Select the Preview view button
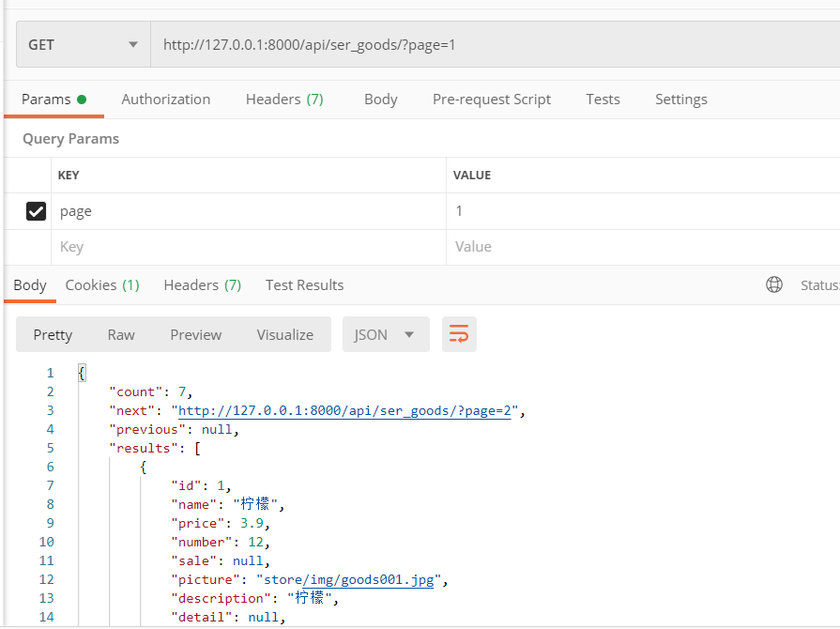The height and width of the screenshot is (629, 840). click(195, 335)
